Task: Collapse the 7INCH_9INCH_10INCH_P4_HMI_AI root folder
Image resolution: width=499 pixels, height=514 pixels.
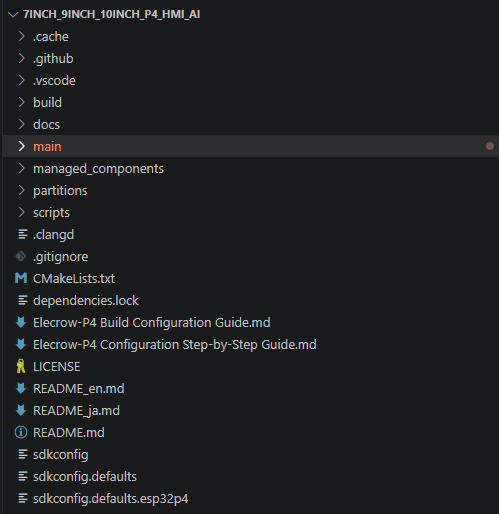Action: (13, 14)
